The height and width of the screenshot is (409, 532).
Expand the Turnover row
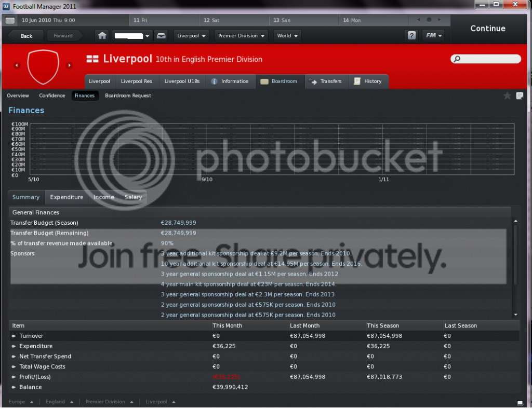(x=14, y=336)
